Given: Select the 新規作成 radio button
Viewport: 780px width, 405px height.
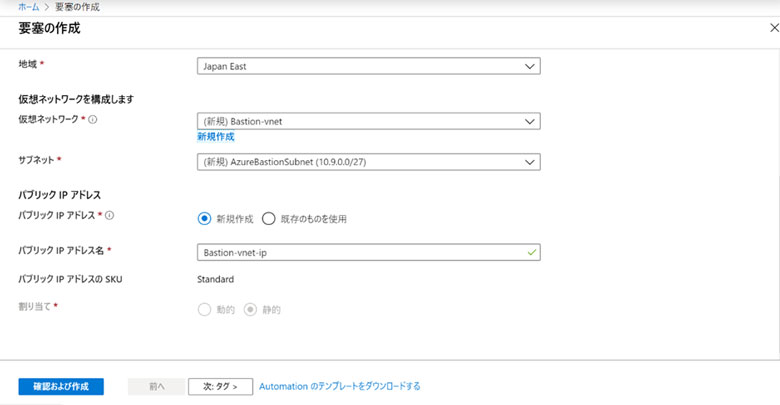Looking at the screenshot, I should 205,218.
